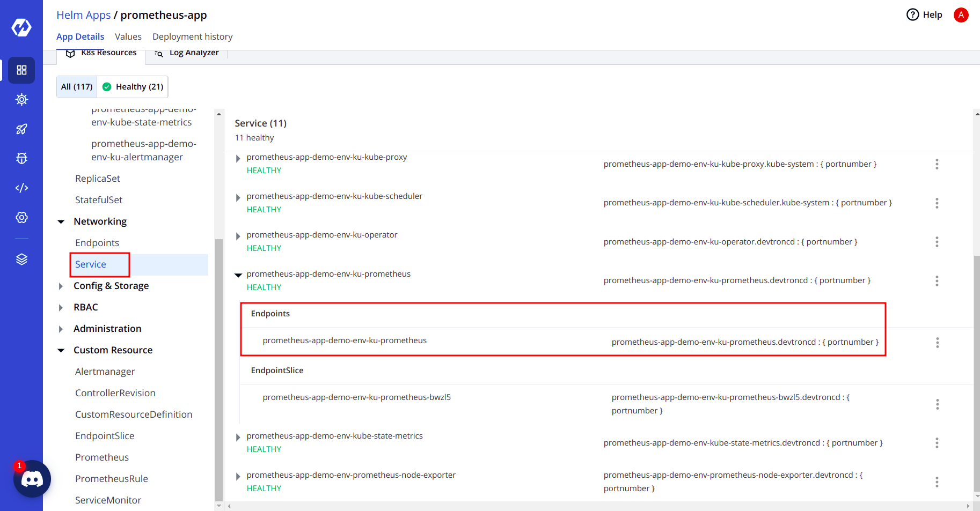
Task: Click the services panel vertical scrollbar
Action: [976, 374]
